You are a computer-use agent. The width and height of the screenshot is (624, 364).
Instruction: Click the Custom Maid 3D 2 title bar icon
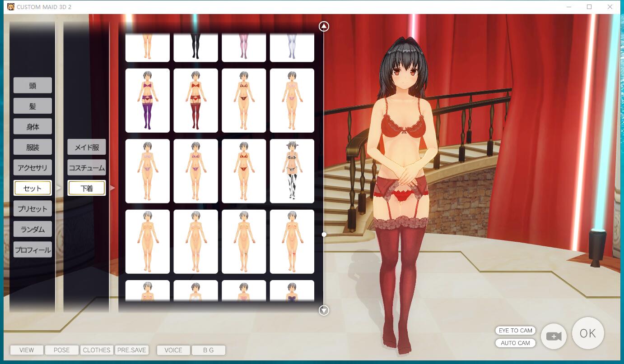click(11, 7)
